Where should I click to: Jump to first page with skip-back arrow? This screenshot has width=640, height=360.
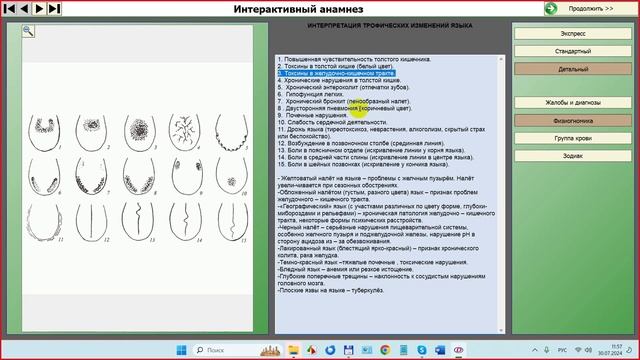tap(10, 9)
